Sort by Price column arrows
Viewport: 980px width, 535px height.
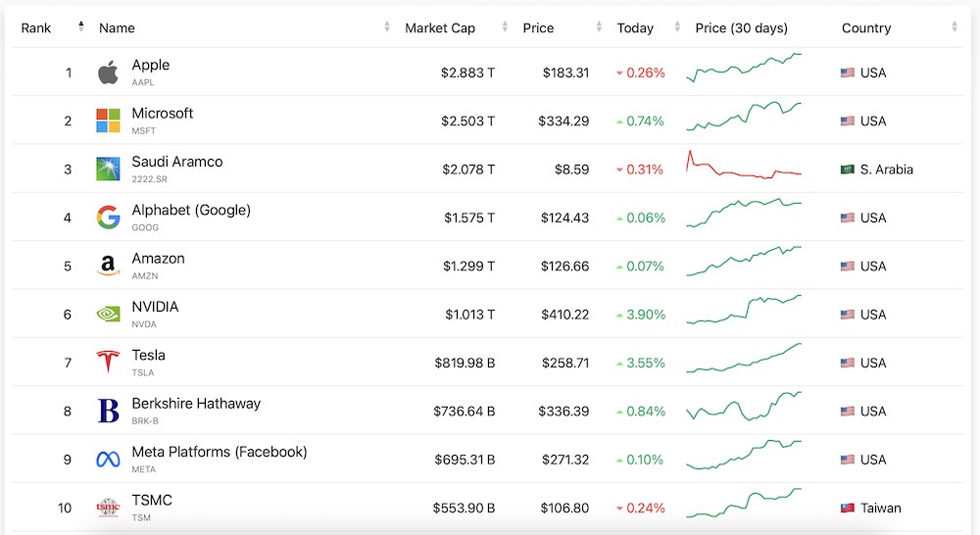[599, 26]
